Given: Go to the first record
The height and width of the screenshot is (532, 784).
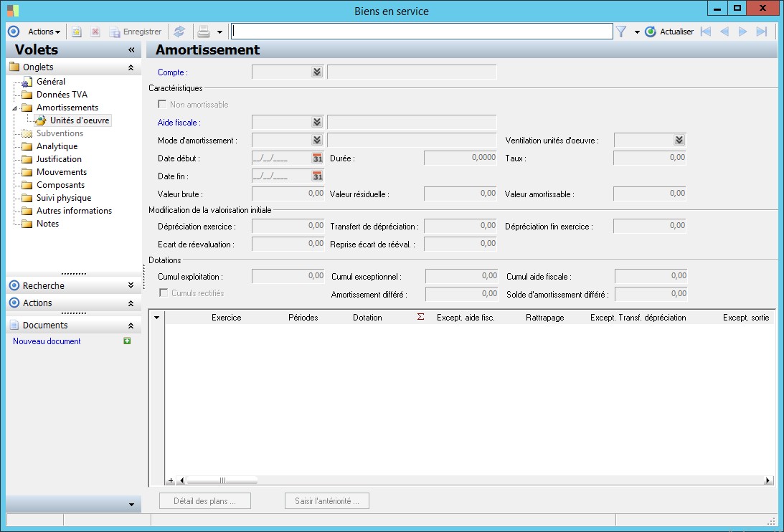Looking at the screenshot, I should coord(706,32).
